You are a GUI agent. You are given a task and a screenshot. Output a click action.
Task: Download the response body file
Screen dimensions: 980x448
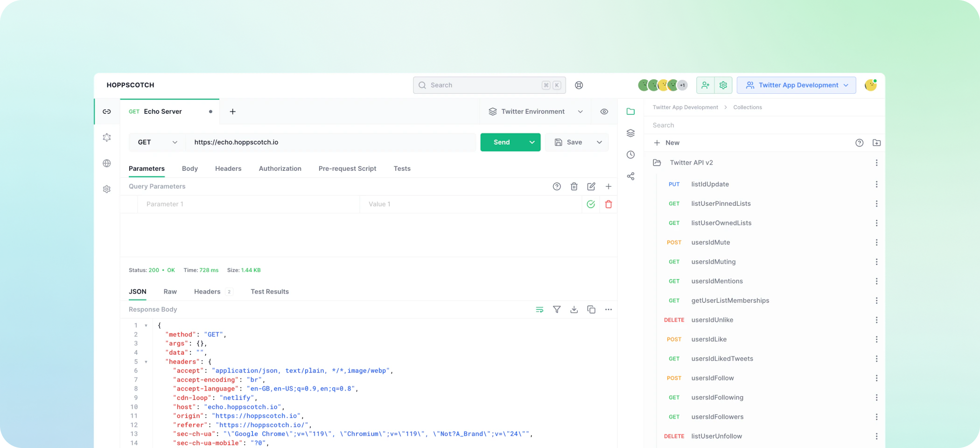click(x=574, y=309)
